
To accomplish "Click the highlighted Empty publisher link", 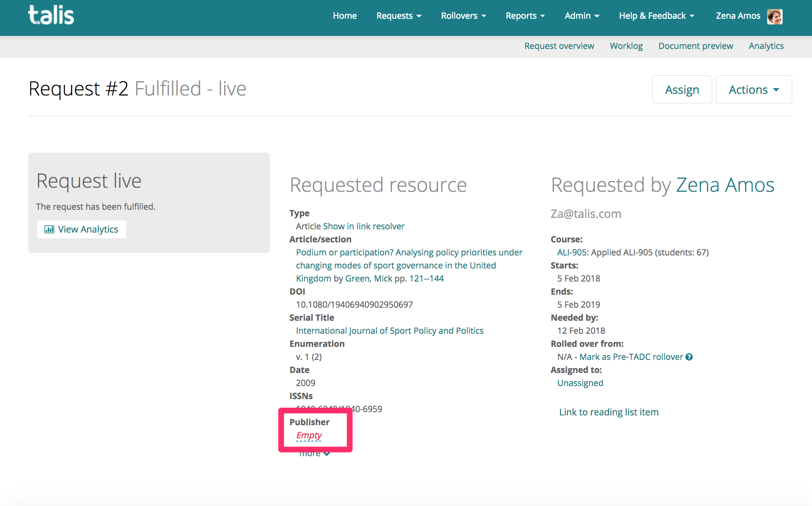I will tap(309, 435).
